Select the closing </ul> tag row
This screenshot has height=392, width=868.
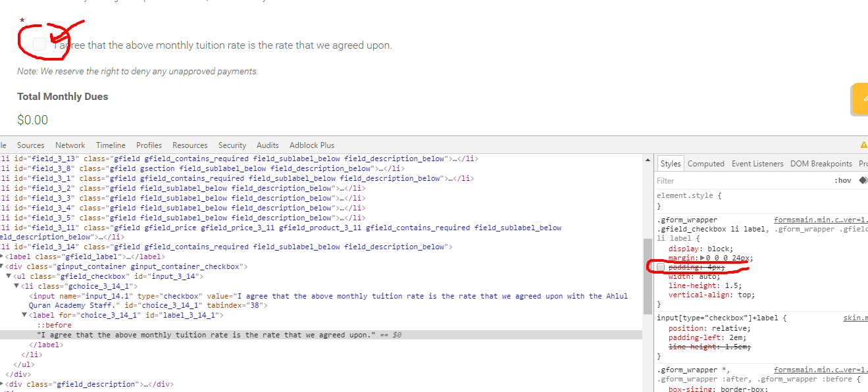coord(24,364)
